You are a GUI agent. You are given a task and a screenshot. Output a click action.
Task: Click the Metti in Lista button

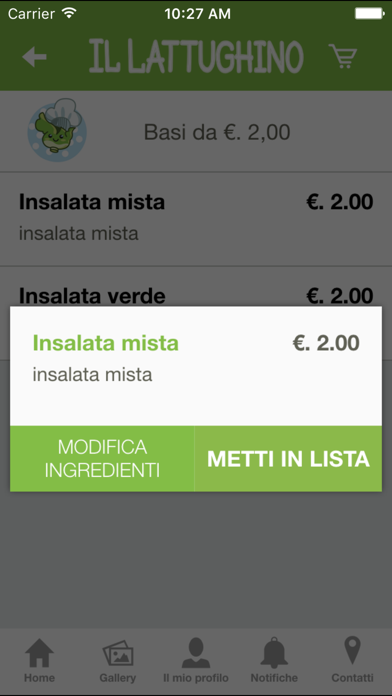(x=288, y=459)
